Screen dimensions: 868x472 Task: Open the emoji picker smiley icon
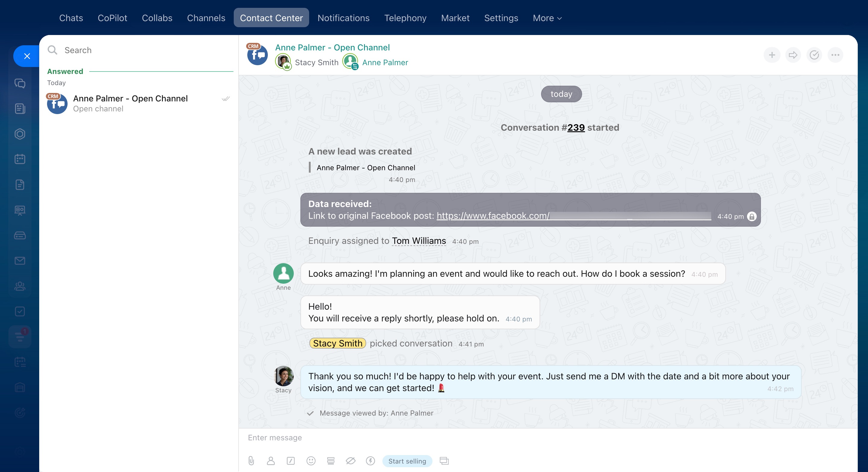coord(311,461)
